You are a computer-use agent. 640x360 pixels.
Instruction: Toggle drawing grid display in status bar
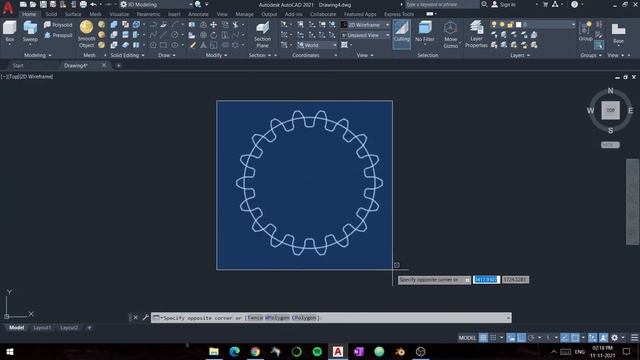pos(483,338)
